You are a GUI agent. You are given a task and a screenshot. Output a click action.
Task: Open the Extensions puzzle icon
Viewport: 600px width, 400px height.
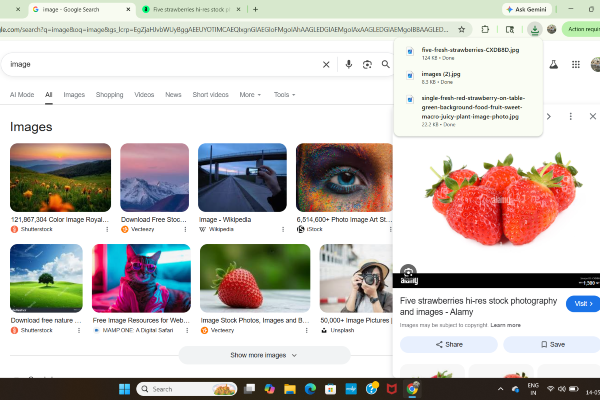pos(485,29)
